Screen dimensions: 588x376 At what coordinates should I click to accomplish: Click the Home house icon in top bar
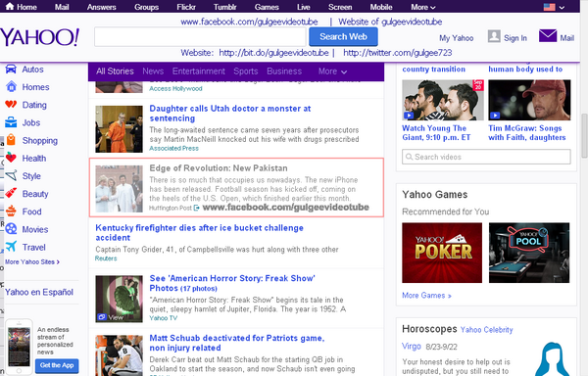click(10, 7)
